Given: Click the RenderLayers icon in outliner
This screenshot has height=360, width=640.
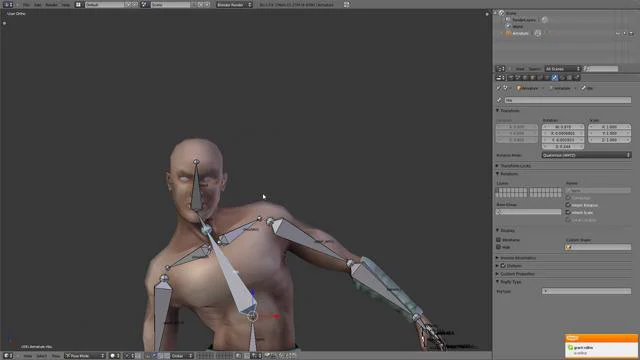Looking at the screenshot, I should 508,20.
